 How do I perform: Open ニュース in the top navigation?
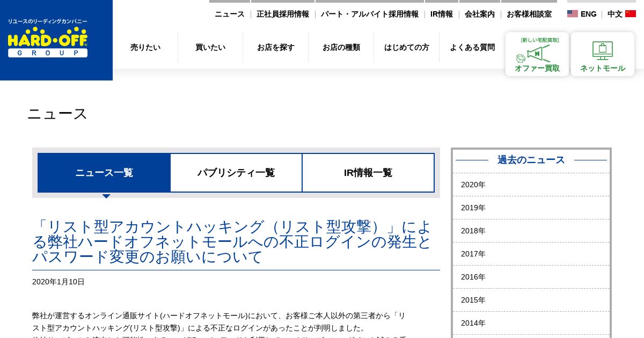coord(230,14)
